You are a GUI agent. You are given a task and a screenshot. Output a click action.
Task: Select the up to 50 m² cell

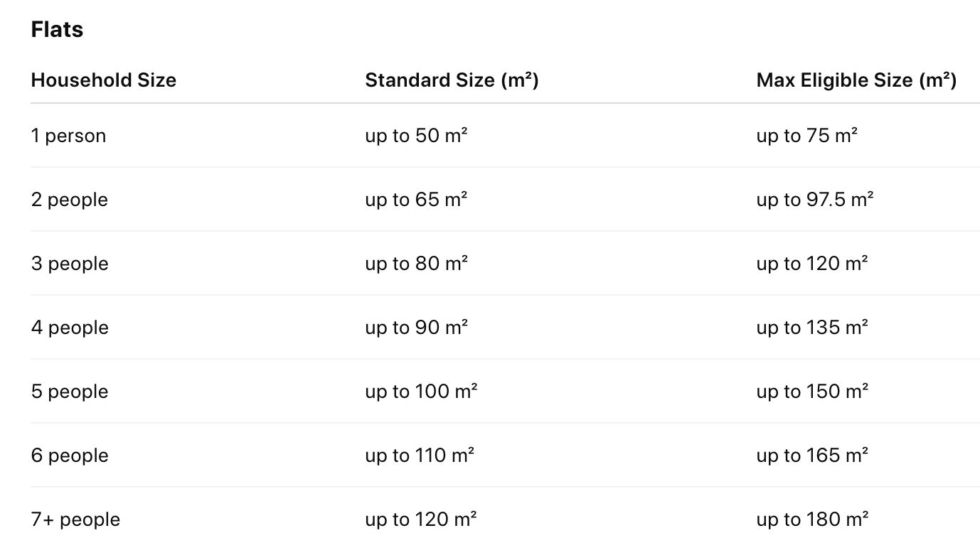(416, 136)
